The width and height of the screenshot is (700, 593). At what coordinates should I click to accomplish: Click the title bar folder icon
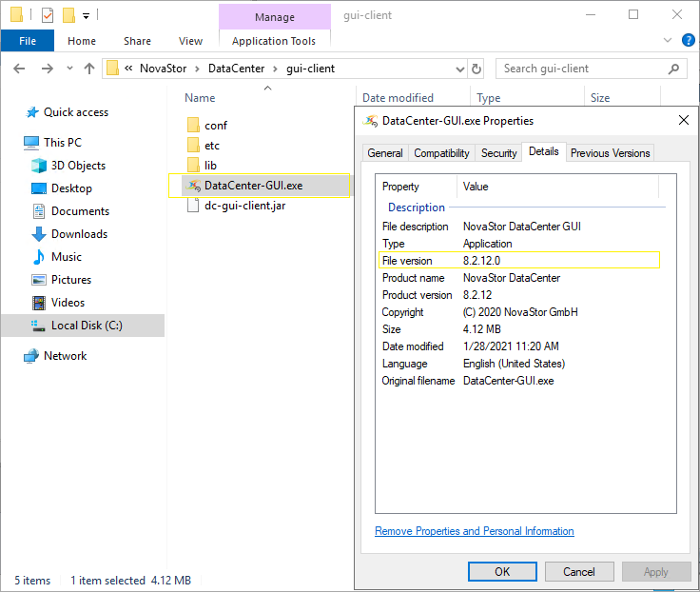tap(16, 14)
